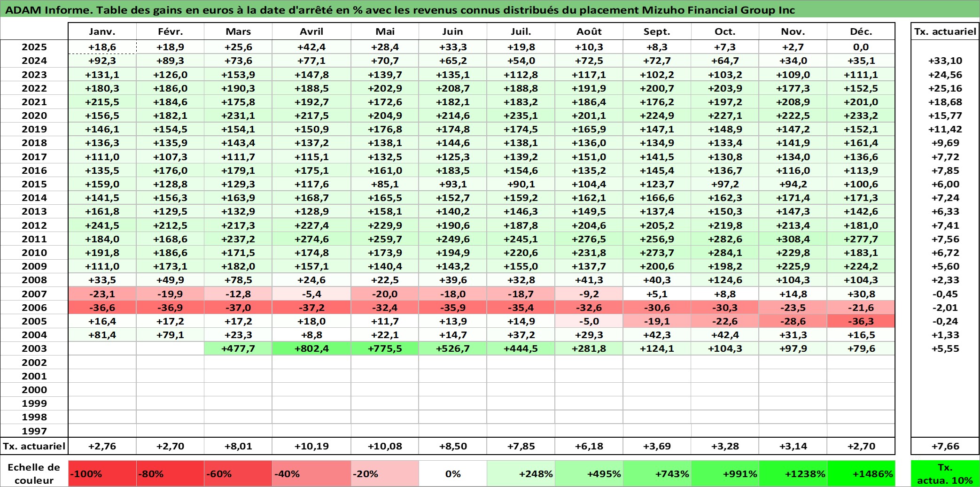Click the ADAM Informe title banner
The width and height of the screenshot is (980, 487).
click(x=490, y=9)
